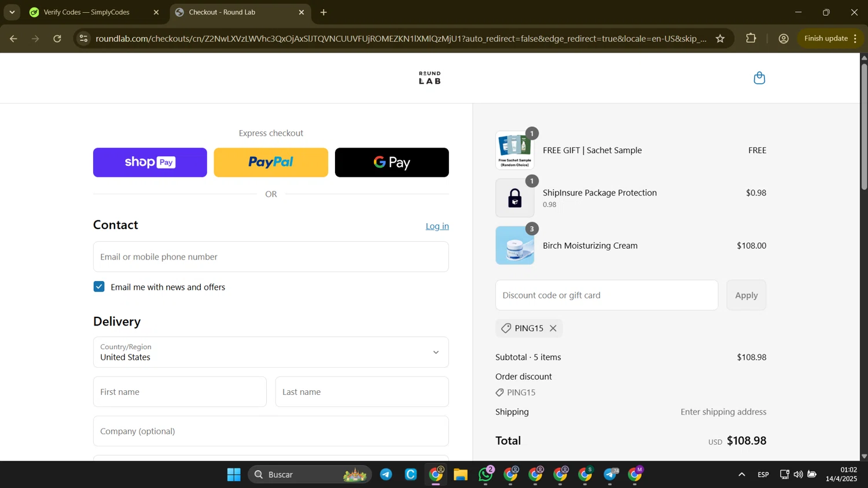Click the Buscar taskbar search box
868x488 pixels.
(x=310, y=475)
